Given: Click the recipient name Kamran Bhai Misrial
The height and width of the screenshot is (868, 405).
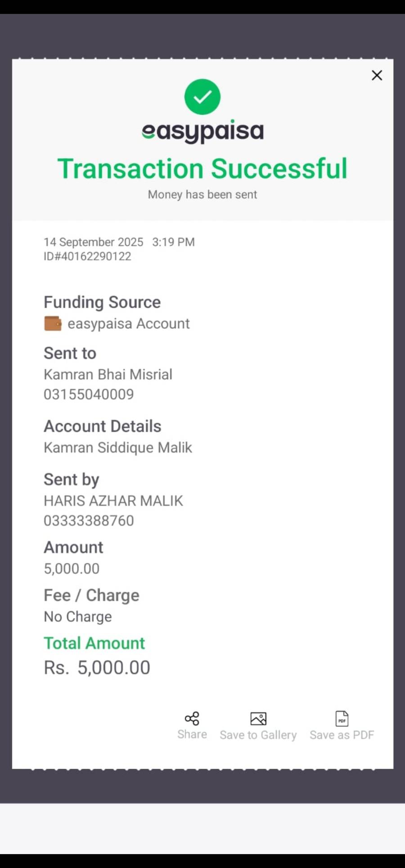Looking at the screenshot, I should coord(108,374).
